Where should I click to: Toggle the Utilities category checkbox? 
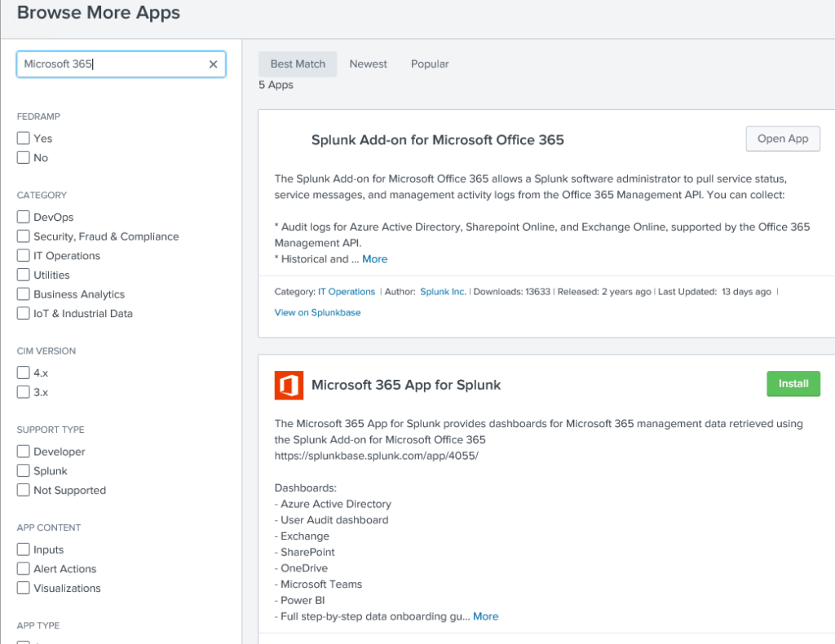pyautogui.click(x=23, y=276)
